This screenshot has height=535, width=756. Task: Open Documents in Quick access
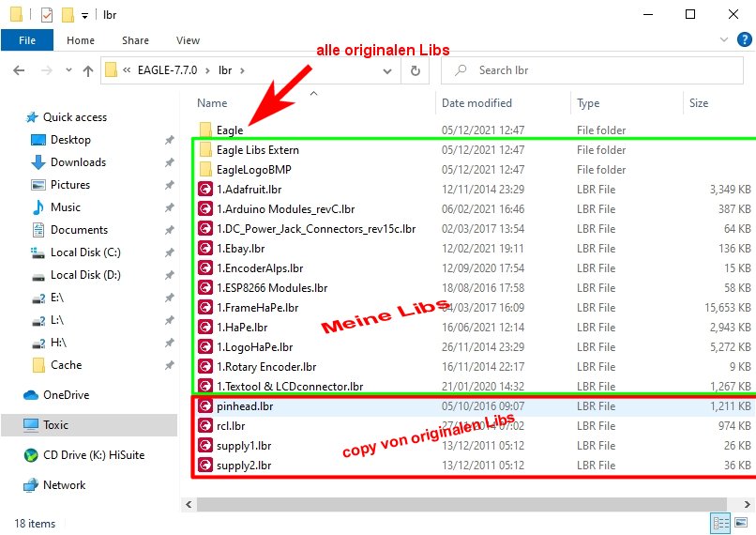pyautogui.click(x=79, y=230)
